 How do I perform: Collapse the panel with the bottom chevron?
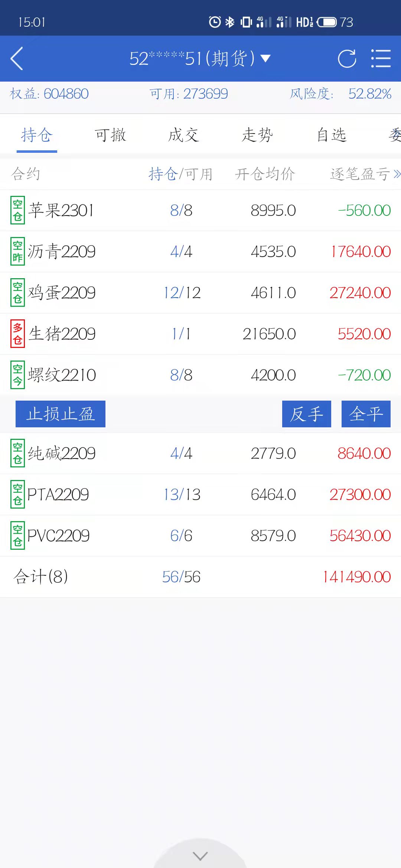point(200,856)
